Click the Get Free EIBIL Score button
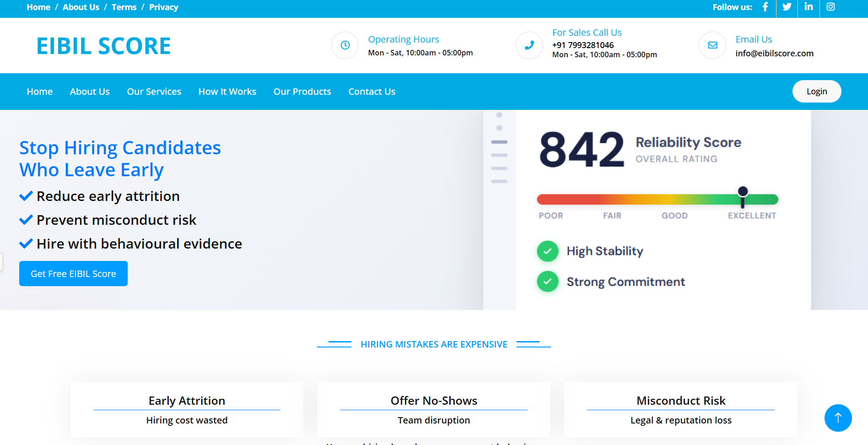 [x=73, y=273]
